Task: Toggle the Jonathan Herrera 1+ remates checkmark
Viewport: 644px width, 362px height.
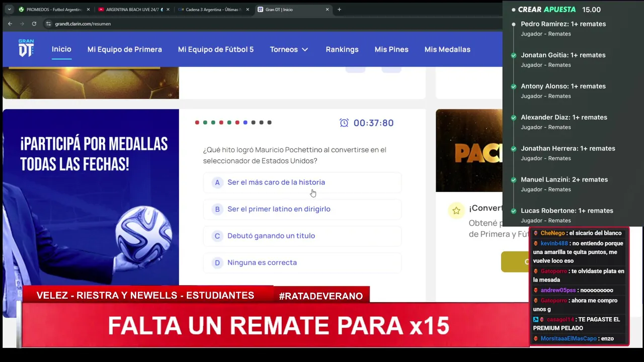Action: coord(514,149)
